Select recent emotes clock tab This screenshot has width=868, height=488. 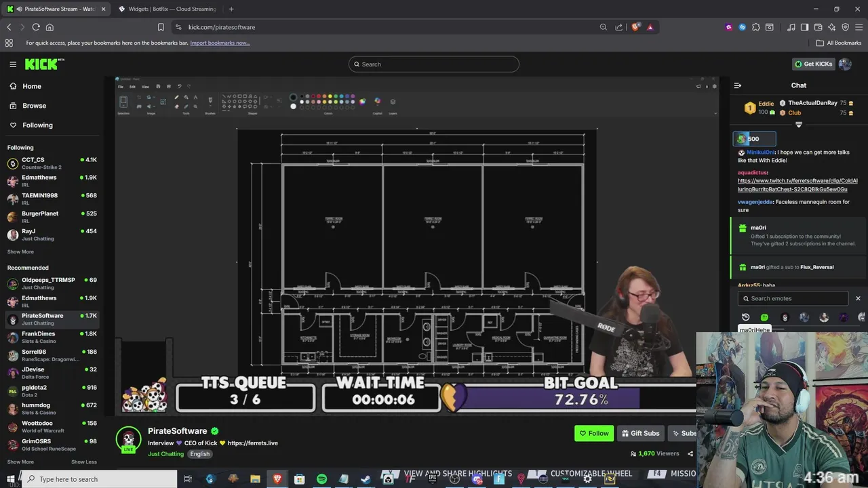746,317
